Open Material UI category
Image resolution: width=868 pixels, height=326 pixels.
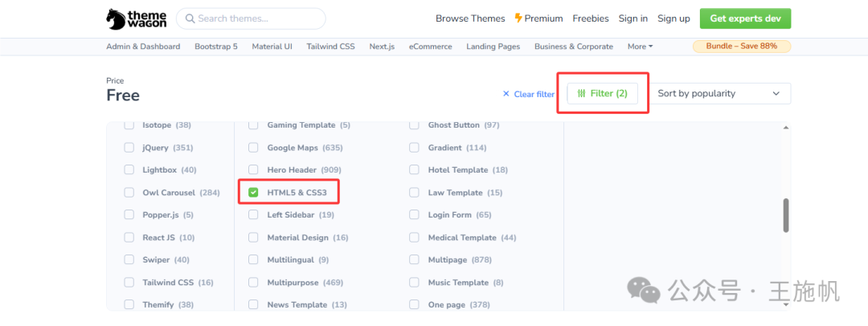(272, 47)
